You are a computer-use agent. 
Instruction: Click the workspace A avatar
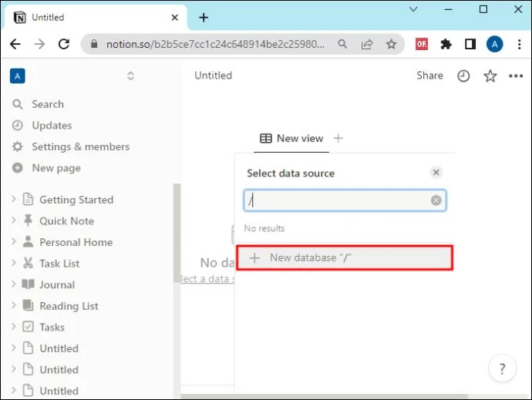[18, 76]
